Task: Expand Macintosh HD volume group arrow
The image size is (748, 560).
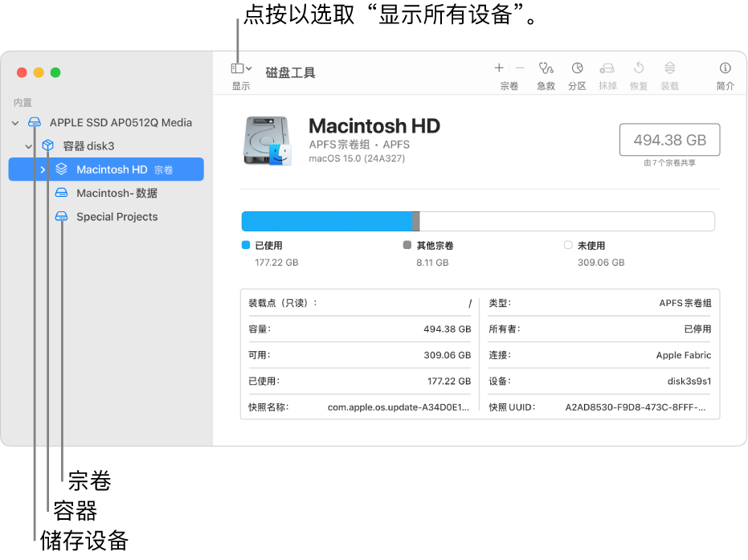Action: coord(43,170)
